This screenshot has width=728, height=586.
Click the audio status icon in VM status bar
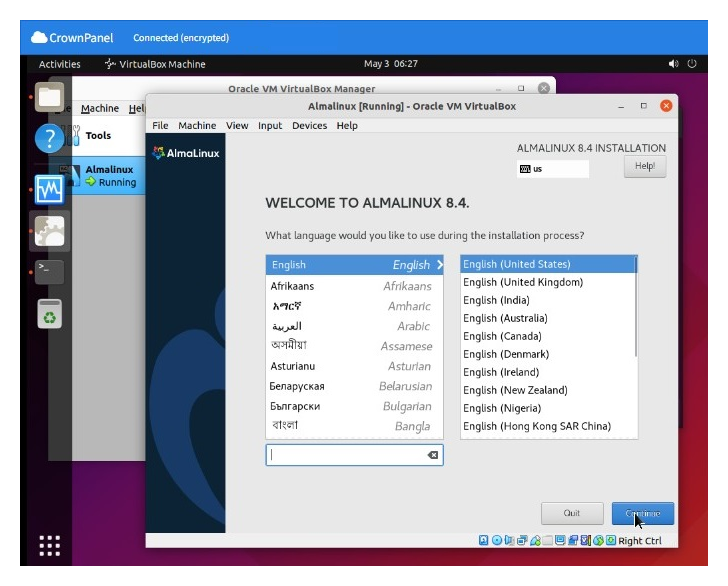pyautogui.click(x=510, y=540)
